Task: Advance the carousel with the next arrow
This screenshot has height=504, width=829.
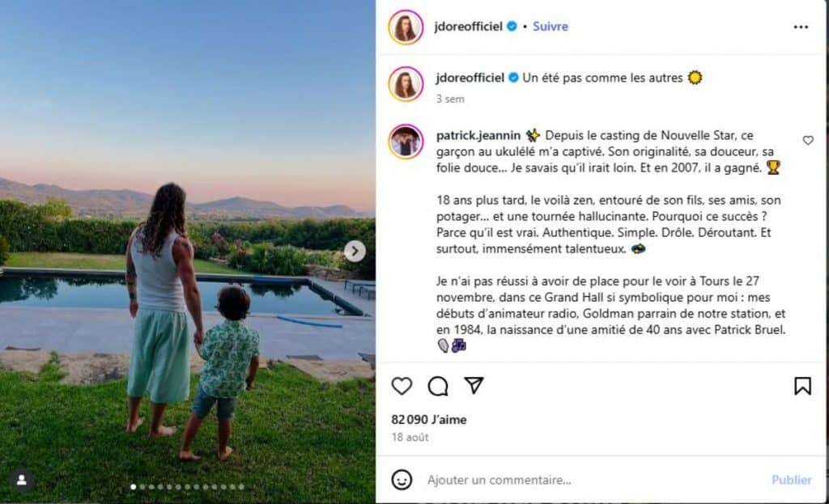Action: coord(355,252)
